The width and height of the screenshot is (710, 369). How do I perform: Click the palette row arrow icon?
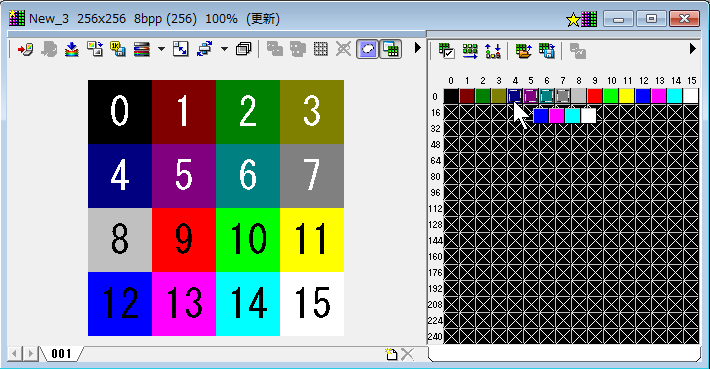470,50
